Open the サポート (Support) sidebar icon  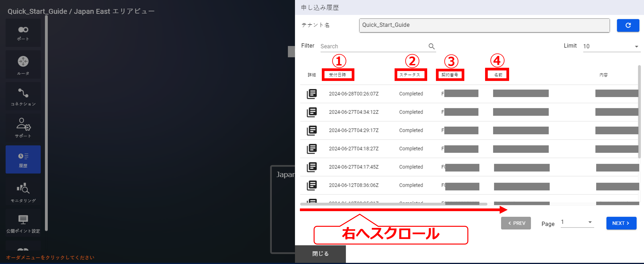pyautogui.click(x=23, y=128)
